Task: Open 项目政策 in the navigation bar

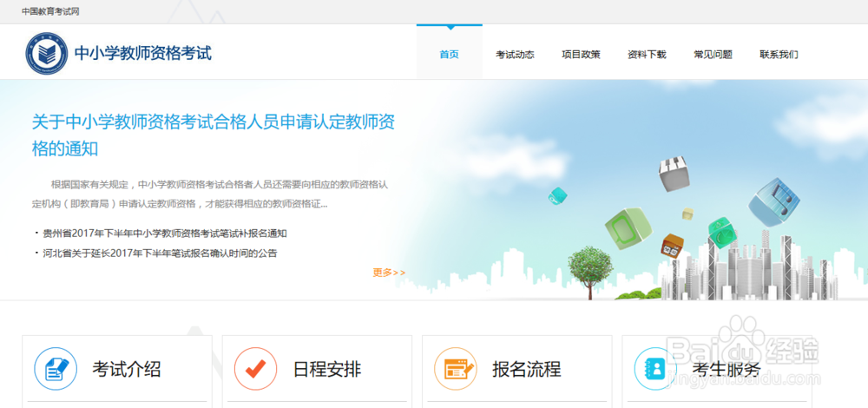Action: coord(581,55)
